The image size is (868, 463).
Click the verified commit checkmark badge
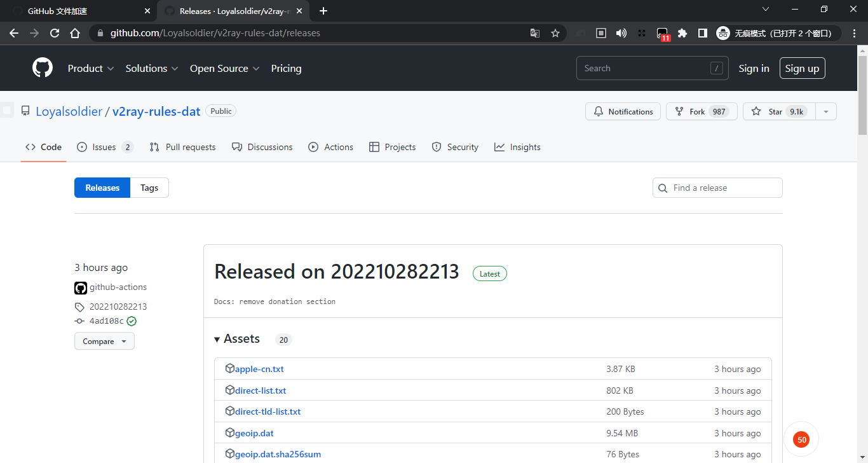(131, 321)
